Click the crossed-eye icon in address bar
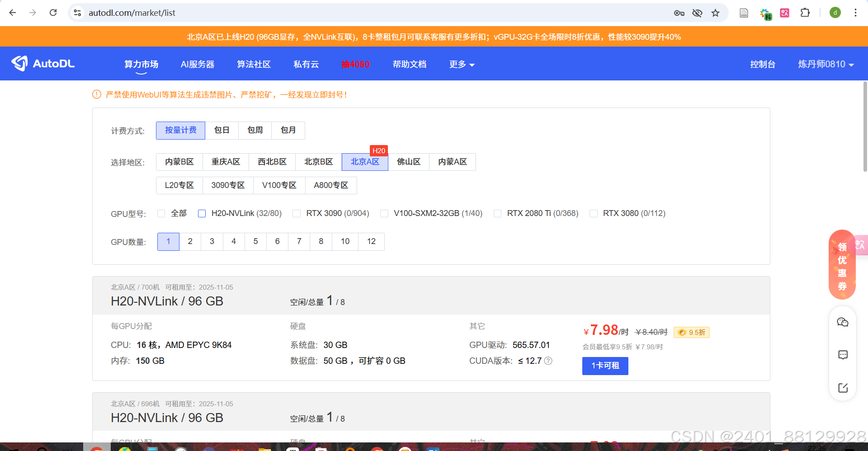The width and height of the screenshot is (868, 451). pos(697,13)
